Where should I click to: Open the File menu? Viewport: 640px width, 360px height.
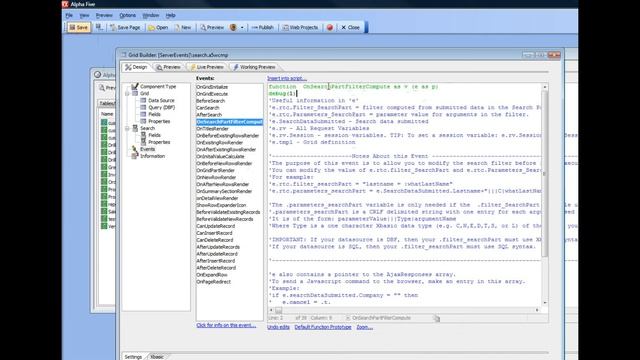69,16
